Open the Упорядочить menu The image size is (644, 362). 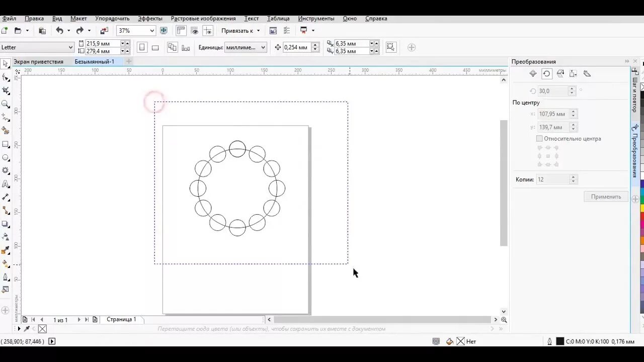pos(112,19)
